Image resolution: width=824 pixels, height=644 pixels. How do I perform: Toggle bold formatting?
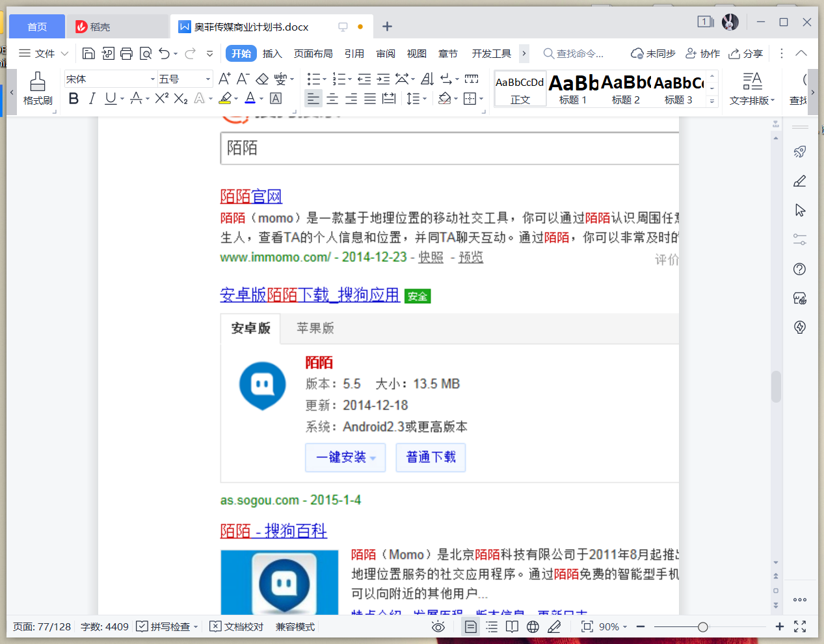tap(73, 98)
